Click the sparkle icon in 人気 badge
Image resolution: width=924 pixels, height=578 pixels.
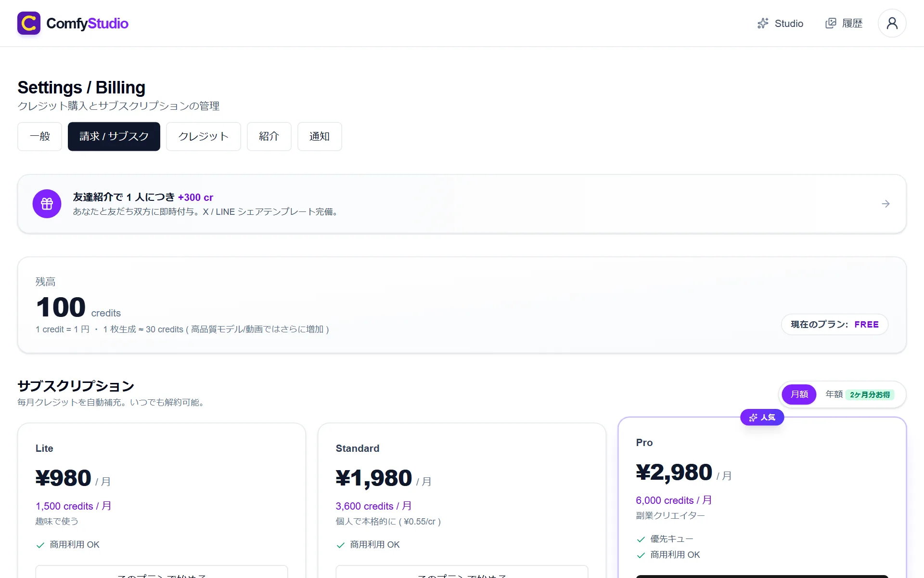click(x=753, y=418)
